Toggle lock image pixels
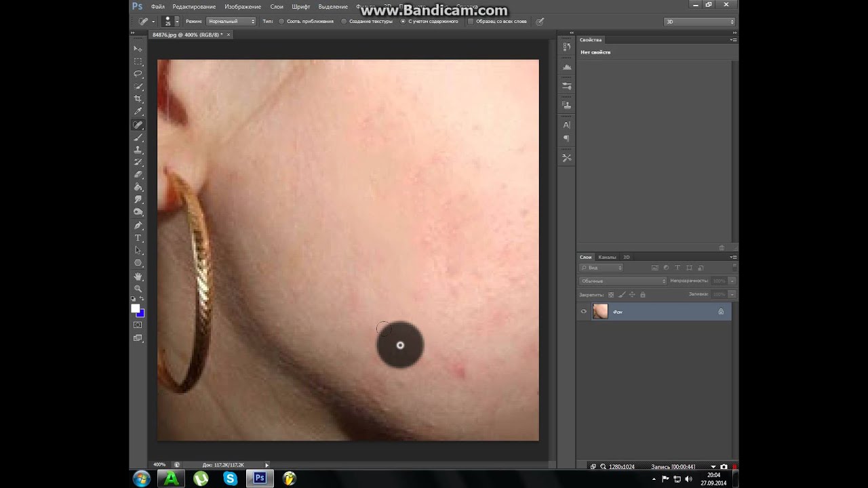The height and width of the screenshot is (488, 868). (x=622, y=295)
